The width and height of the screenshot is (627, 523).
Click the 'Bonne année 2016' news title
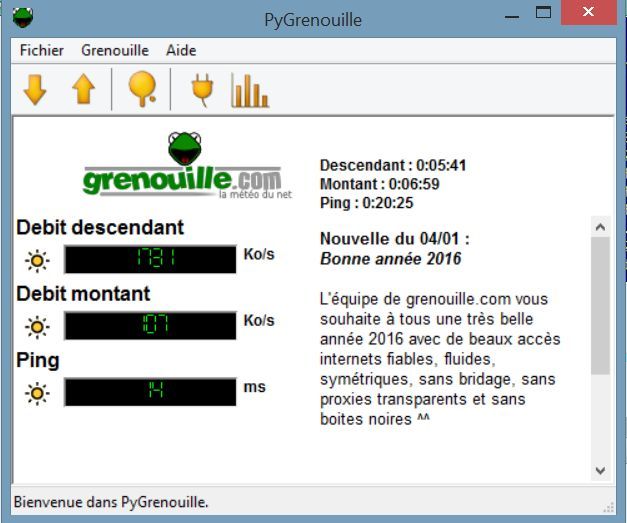pos(391,259)
